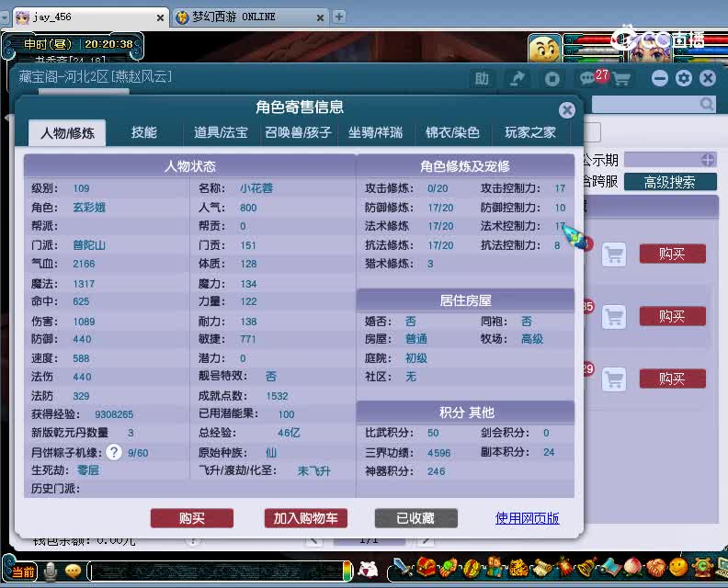Click the white pet face icon beside the chat bar
Screen dimensions: 728x588
pyautogui.click(x=368, y=570)
